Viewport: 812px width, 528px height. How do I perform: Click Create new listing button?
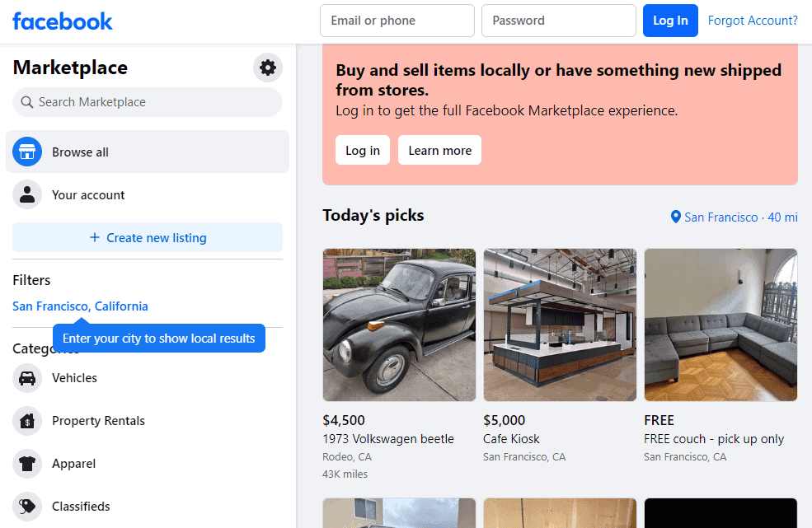tap(148, 238)
